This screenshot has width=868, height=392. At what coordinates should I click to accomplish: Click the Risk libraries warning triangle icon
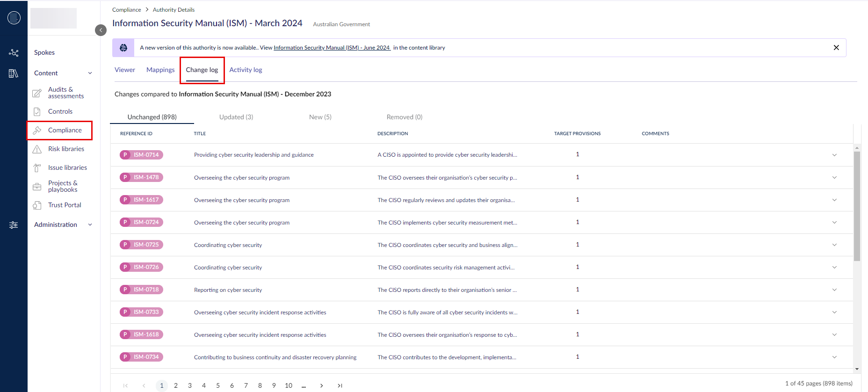click(x=37, y=149)
